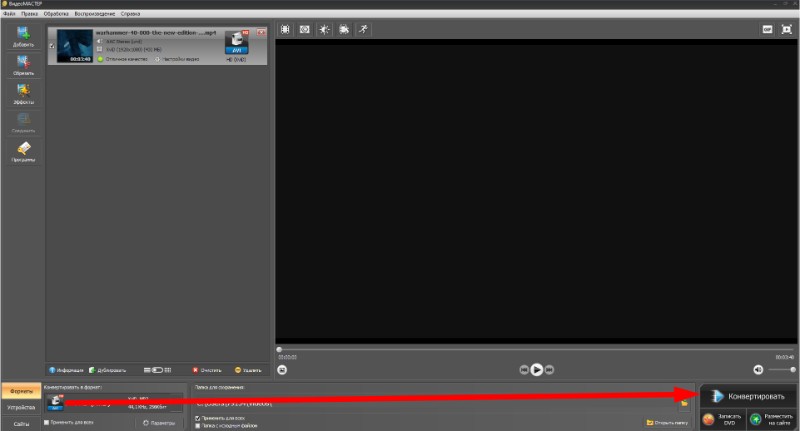
Task: Click the GIF creation icon above the preview
Action: (x=767, y=30)
